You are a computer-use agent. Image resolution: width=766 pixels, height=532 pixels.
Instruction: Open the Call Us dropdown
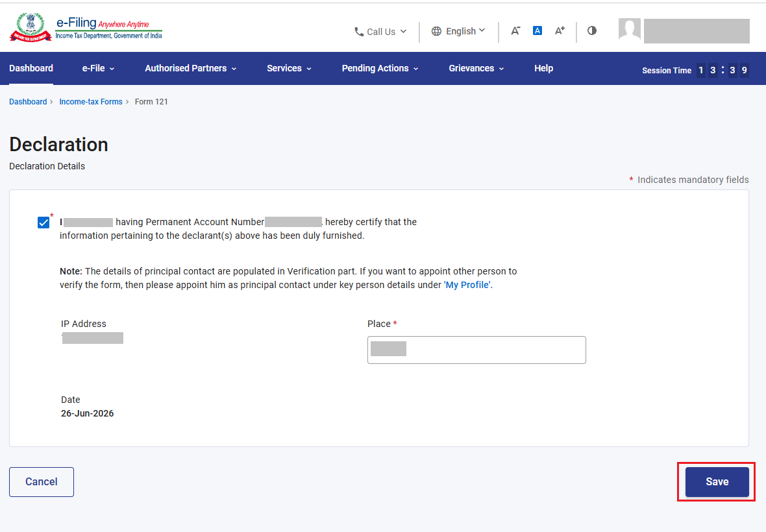click(380, 32)
